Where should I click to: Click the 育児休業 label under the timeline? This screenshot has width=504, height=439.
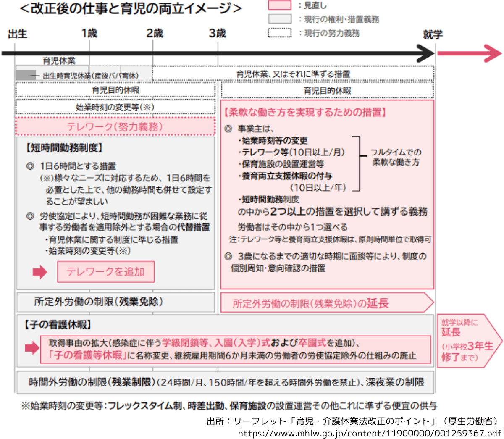(59, 61)
